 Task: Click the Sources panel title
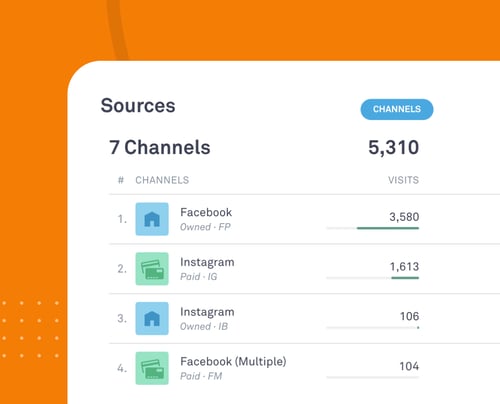(x=138, y=106)
